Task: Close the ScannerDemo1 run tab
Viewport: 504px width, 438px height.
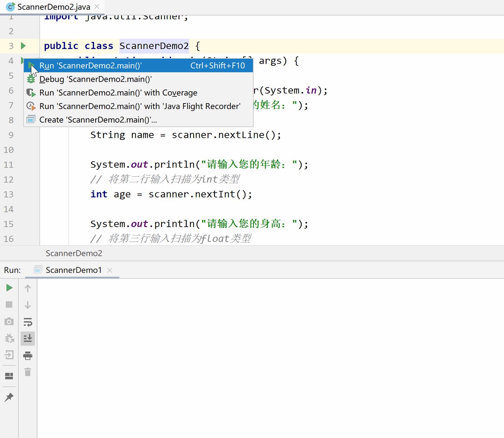Action: tap(110, 270)
